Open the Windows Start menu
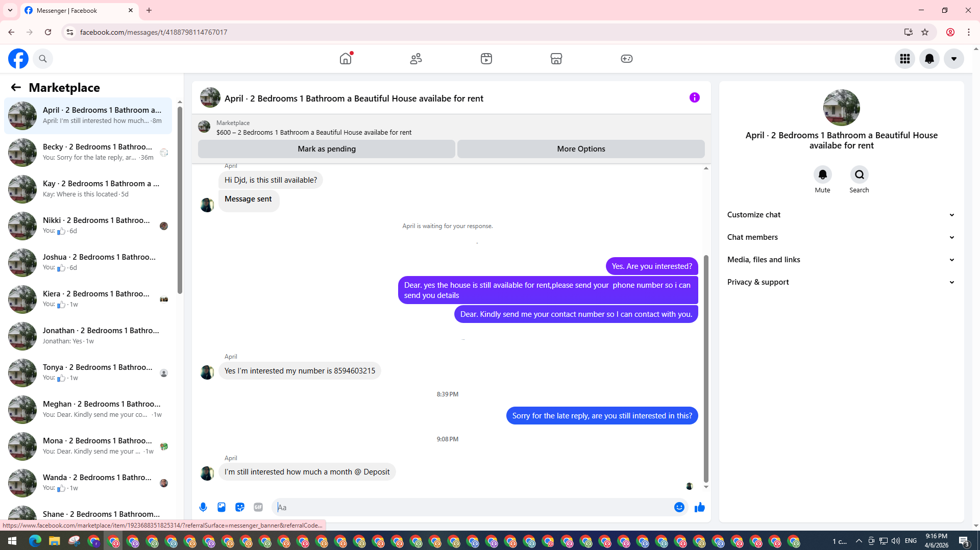Image resolution: width=980 pixels, height=550 pixels. click(12, 541)
